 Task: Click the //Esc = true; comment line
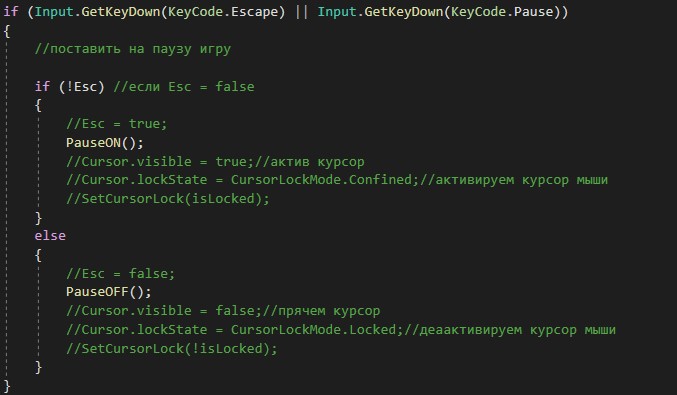117,124
